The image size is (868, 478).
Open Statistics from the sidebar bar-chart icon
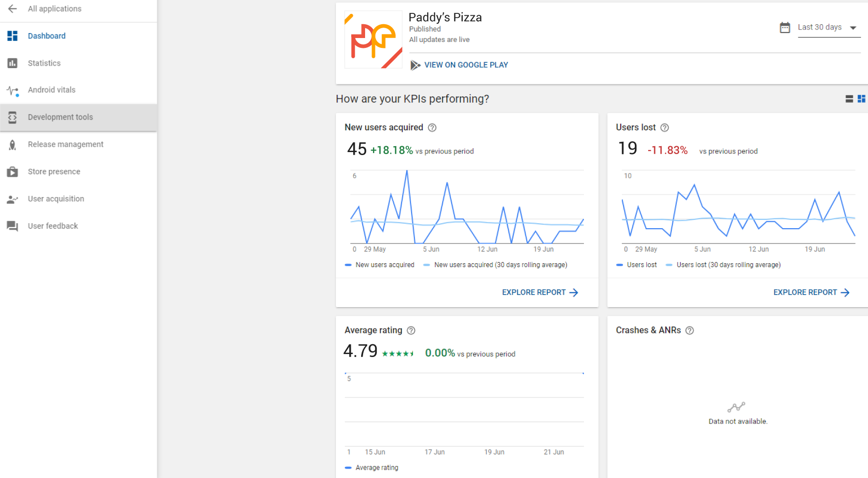(12, 63)
